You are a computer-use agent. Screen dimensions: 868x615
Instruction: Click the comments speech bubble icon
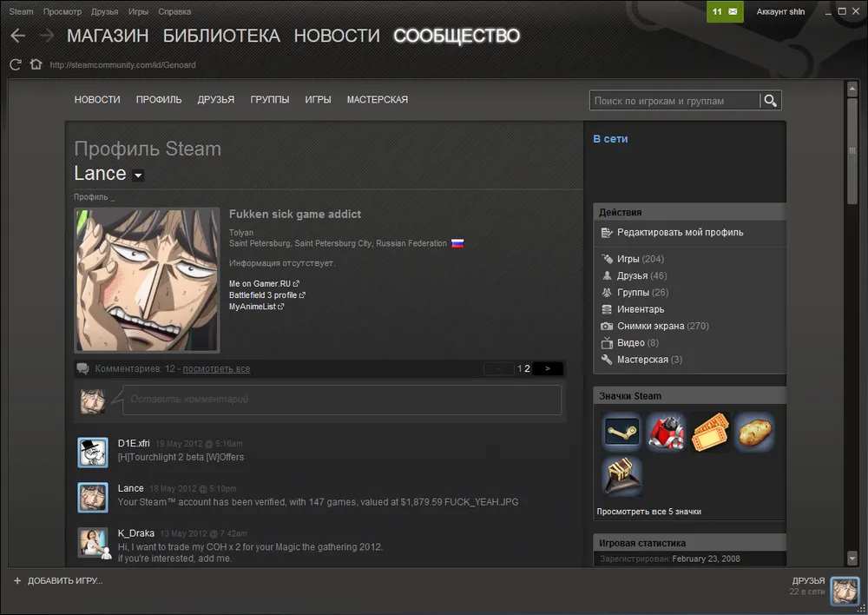[83, 368]
